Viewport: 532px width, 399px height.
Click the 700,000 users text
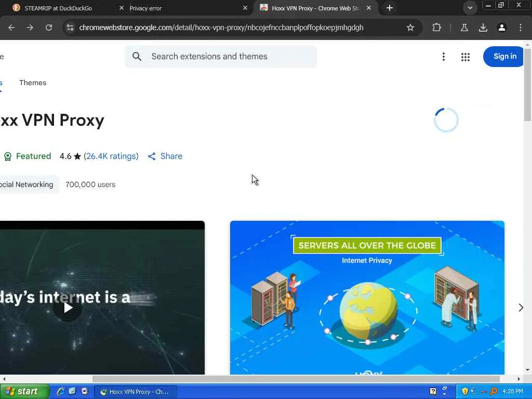pos(90,184)
